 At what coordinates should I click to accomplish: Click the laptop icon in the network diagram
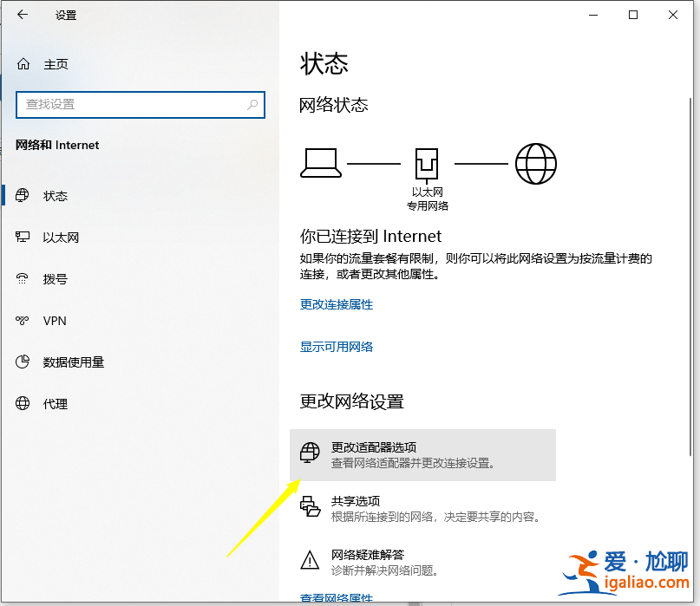321,163
